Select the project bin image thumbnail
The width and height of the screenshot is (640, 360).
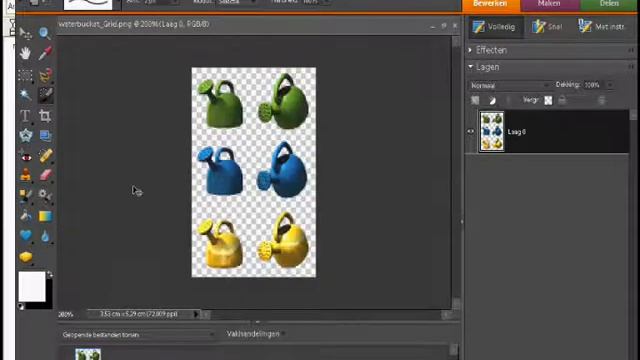click(x=88, y=354)
